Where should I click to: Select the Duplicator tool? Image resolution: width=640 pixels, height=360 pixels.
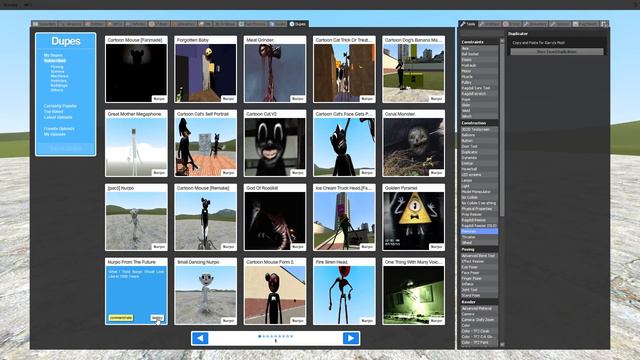coord(479,152)
